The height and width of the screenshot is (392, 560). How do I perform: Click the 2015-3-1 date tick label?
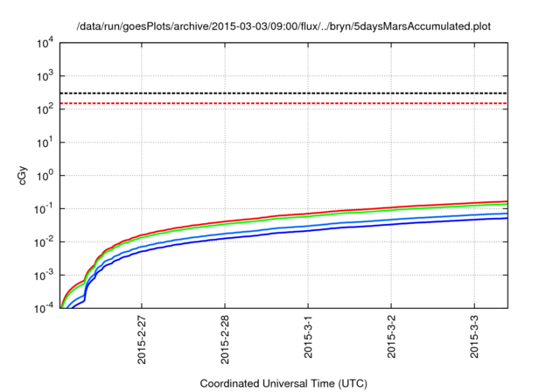(308, 336)
